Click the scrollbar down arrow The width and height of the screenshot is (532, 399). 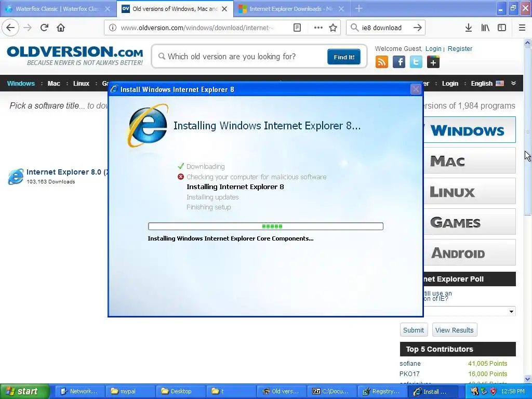click(x=527, y=379)
